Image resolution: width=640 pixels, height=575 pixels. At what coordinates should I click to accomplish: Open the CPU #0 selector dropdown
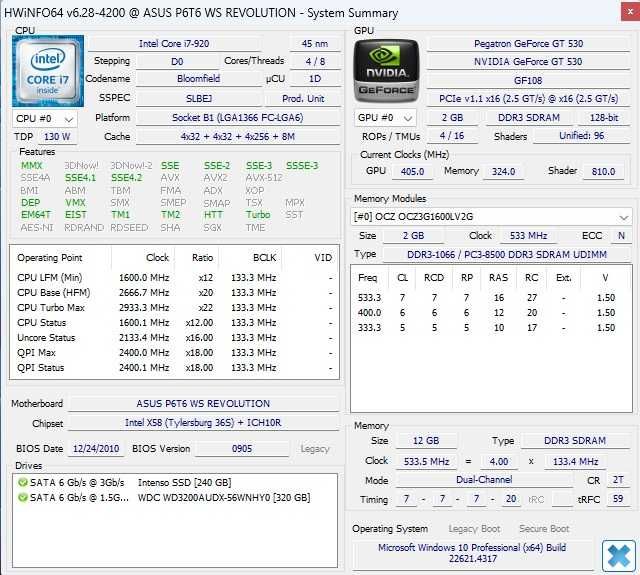tap(45, 119)
